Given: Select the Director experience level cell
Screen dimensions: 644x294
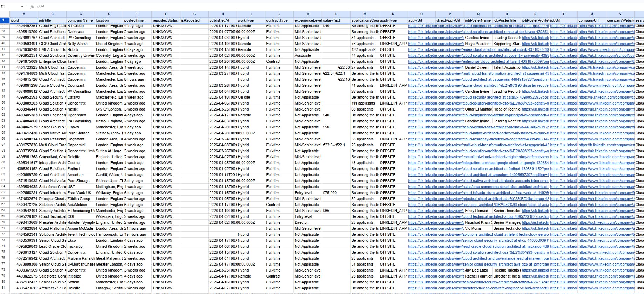Looking at the screenshot, I should coord(308,222).
